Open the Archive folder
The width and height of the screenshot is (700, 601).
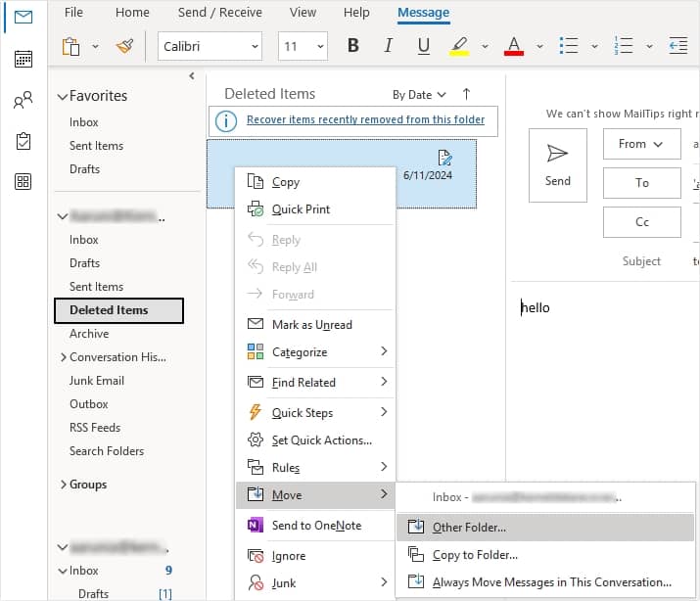pos(89,334)
